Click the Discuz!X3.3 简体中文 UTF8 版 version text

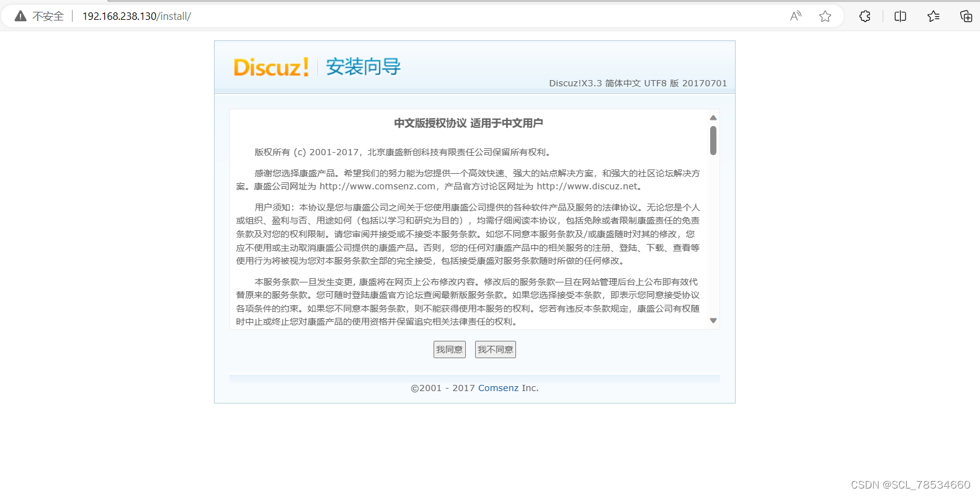(638, 83)
